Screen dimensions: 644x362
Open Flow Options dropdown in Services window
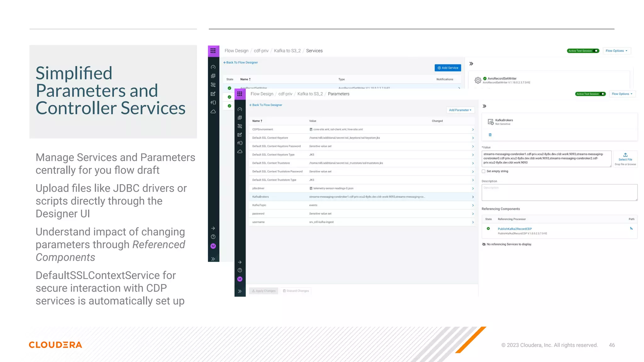(x=616, y=51)
